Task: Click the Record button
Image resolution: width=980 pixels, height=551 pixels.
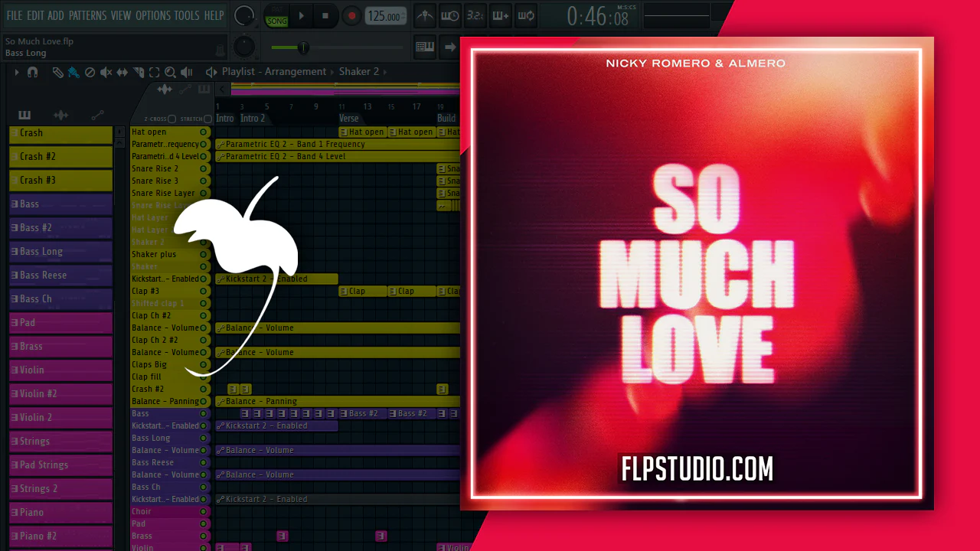Action: click(351, 16)
